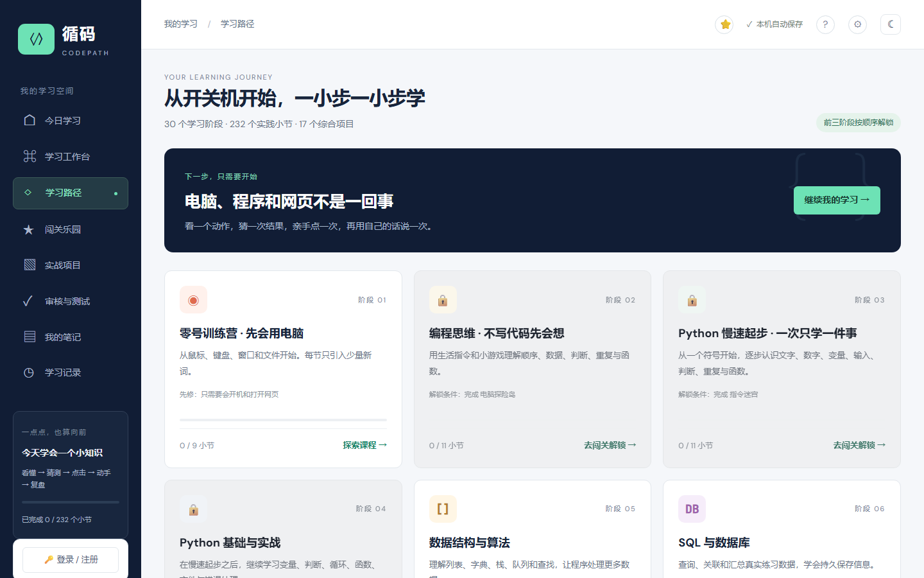The height and width of the screenshot is (578, 924).
Task: Open 学习工作台 command icon
Action: [30, 156]
